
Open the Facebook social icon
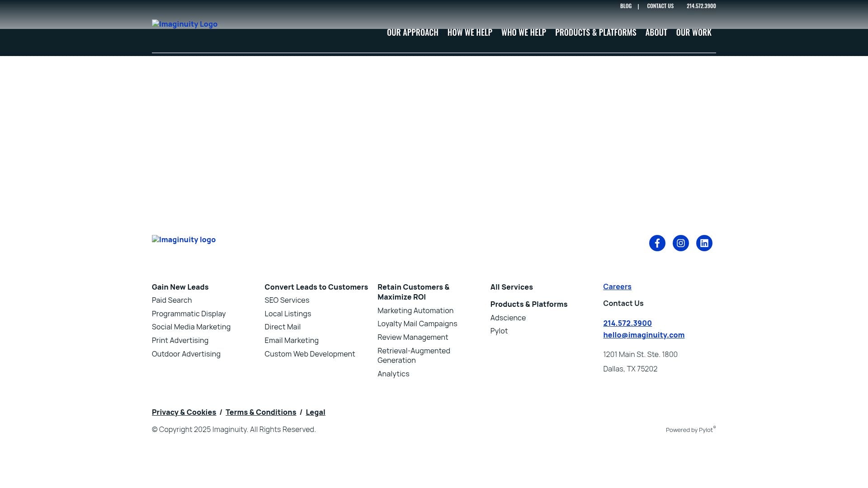click(x=657, y=243)
